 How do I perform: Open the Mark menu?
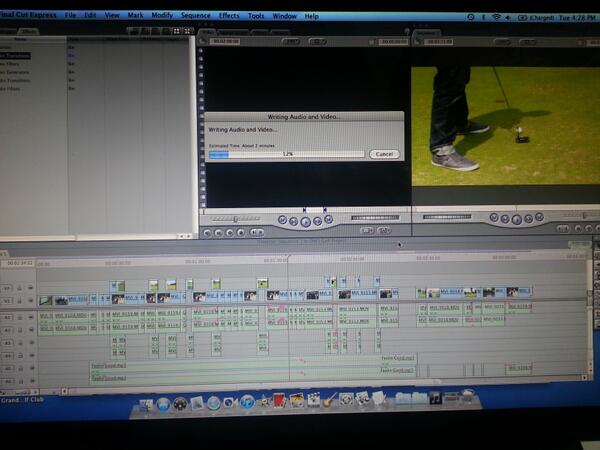point(135,15)
